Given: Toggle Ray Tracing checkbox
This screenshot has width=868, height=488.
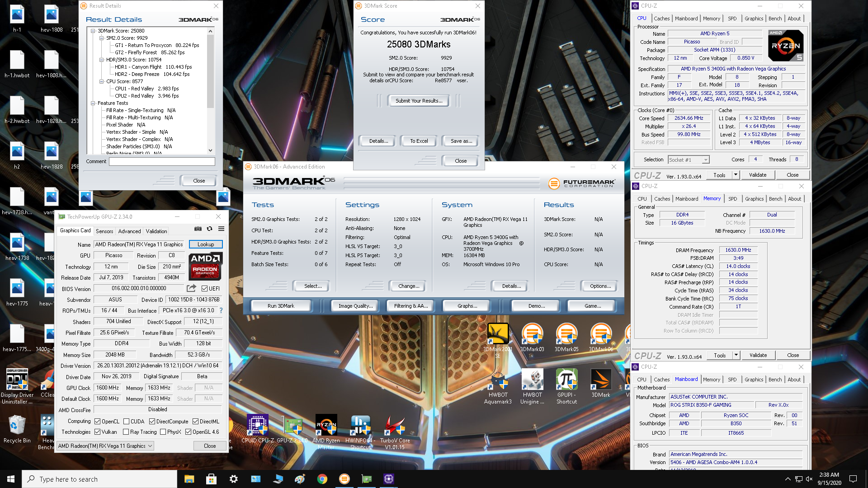Looking at the screenshot, I should [x=126, y=432].
